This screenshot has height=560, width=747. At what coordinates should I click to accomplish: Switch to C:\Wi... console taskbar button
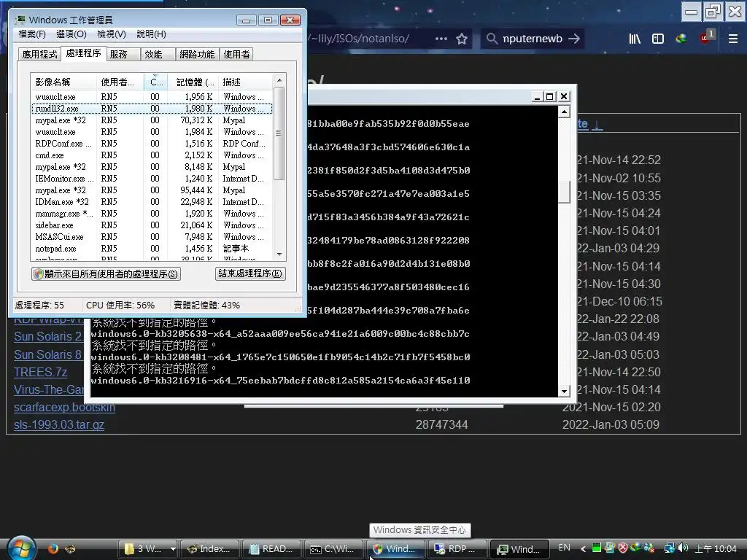332,548
